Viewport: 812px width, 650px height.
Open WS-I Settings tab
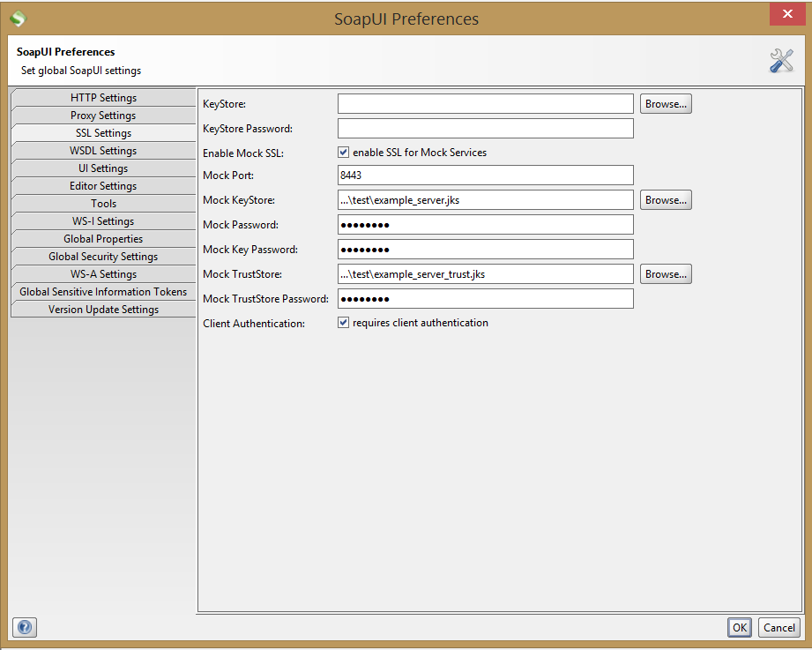pyautogui.click(x=103, y=221)
